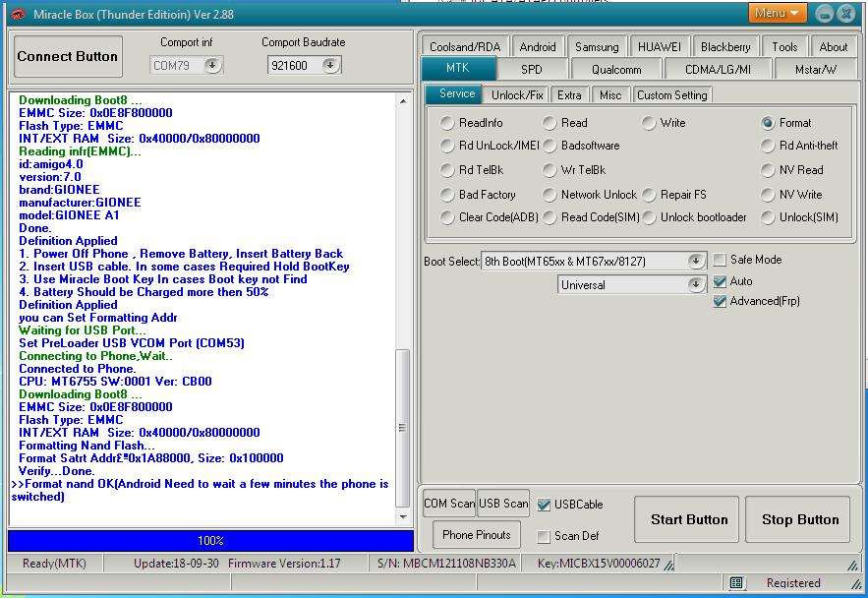Select the Repair FS radio button
Screen dimensions: 868x598
pos(649,195)
